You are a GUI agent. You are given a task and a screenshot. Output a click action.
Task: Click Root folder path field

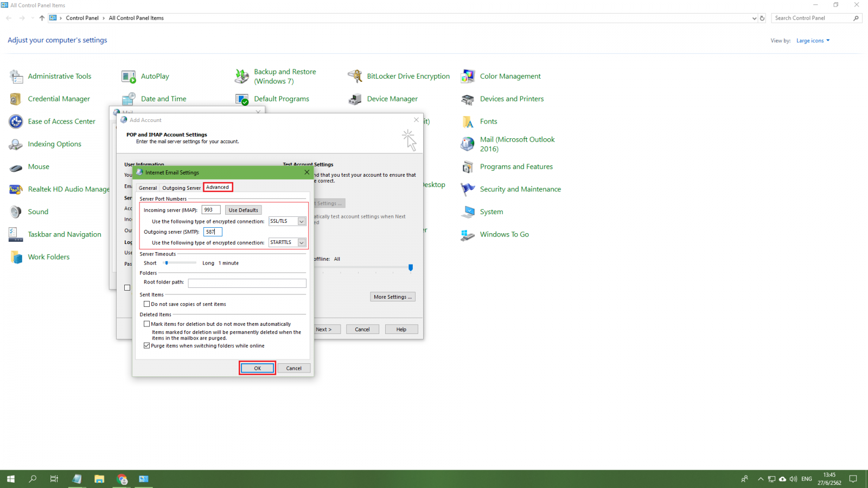click(x=247, y=283)
